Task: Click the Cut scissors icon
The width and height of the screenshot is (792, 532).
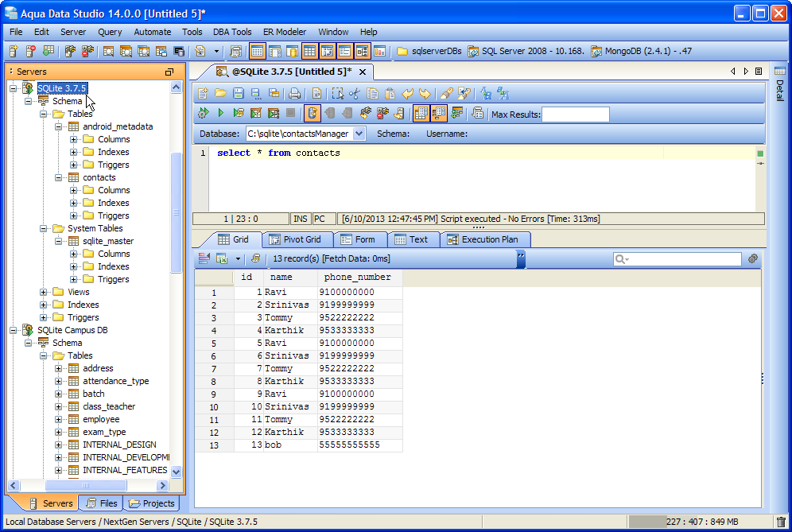Action: pos(355,94)
